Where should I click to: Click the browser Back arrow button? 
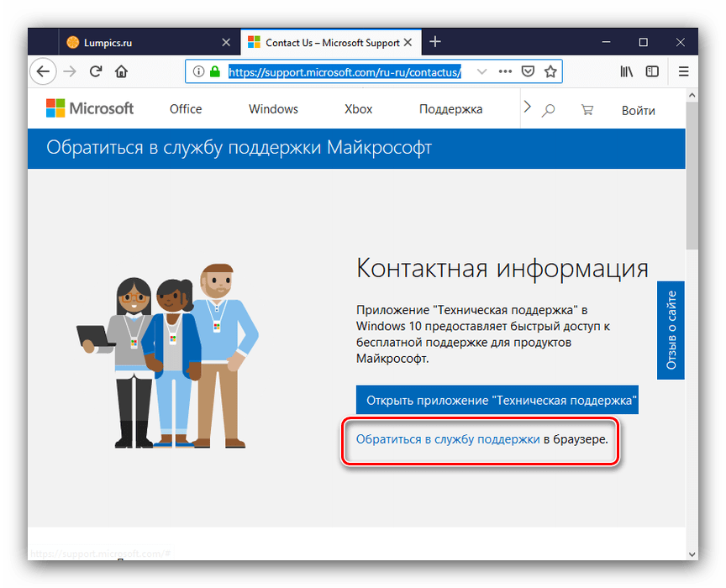click(43, 71)
